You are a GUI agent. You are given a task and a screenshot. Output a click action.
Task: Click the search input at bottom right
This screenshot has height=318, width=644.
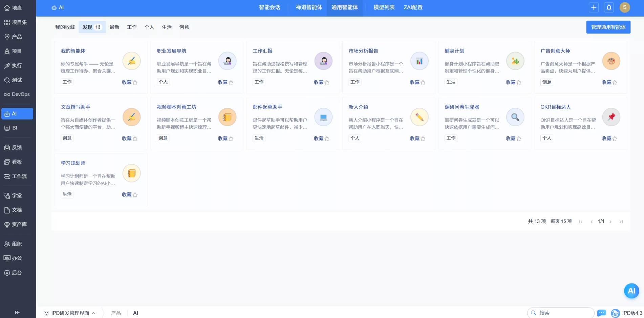[x=561, y=312]
